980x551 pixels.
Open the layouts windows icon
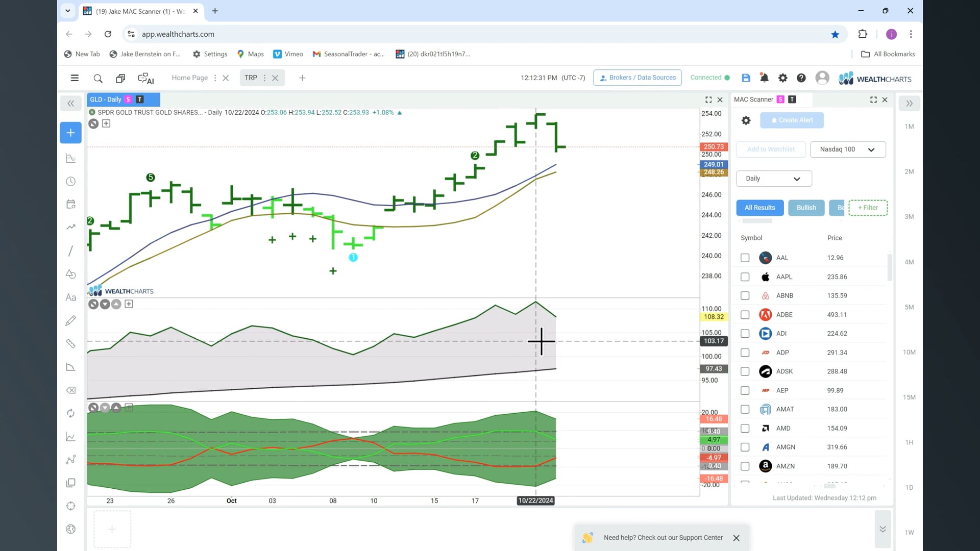(x=120, y=78)
